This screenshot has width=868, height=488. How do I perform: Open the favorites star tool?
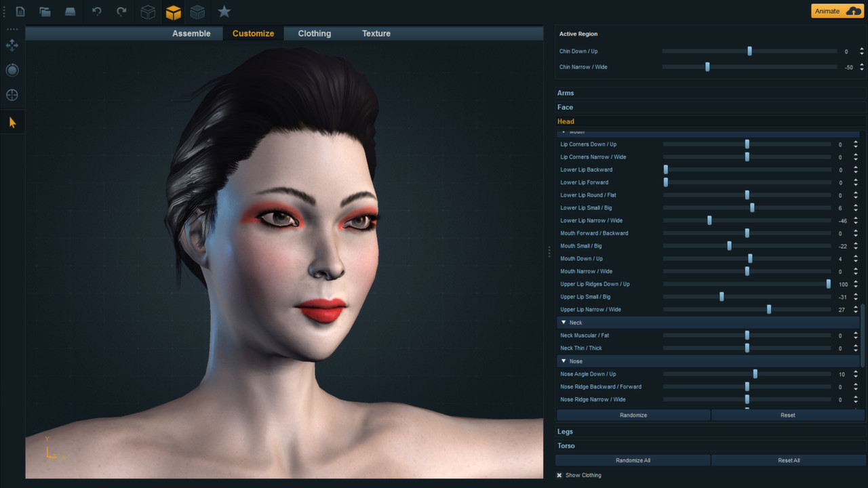click(224, 12)
